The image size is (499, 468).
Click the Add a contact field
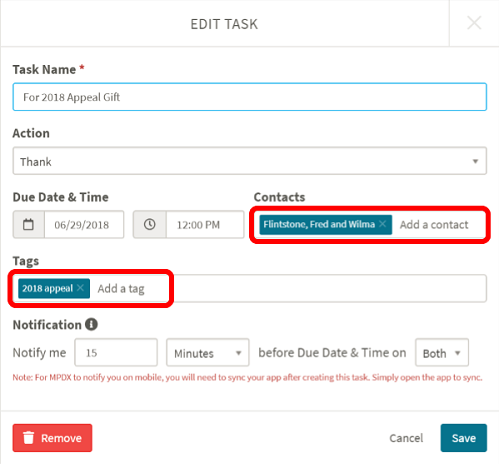pos(434,225)
